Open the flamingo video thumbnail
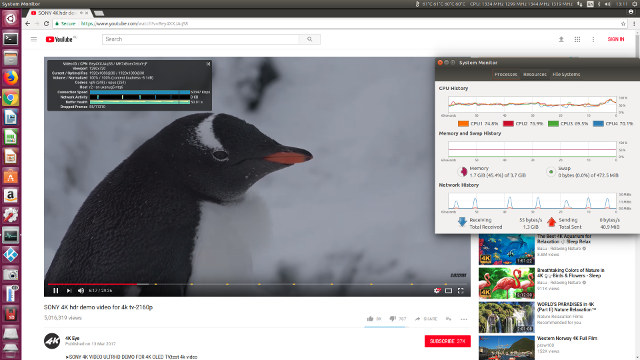This screenshot has height=360, width=640. pyautogui.click(x=507, y=283)
